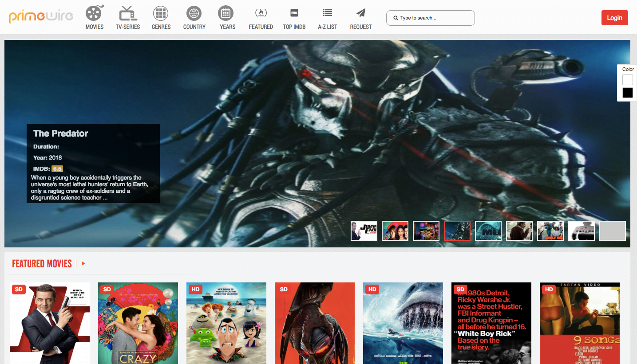Click the HD badge on shark poster

click(x=372, y=290)
